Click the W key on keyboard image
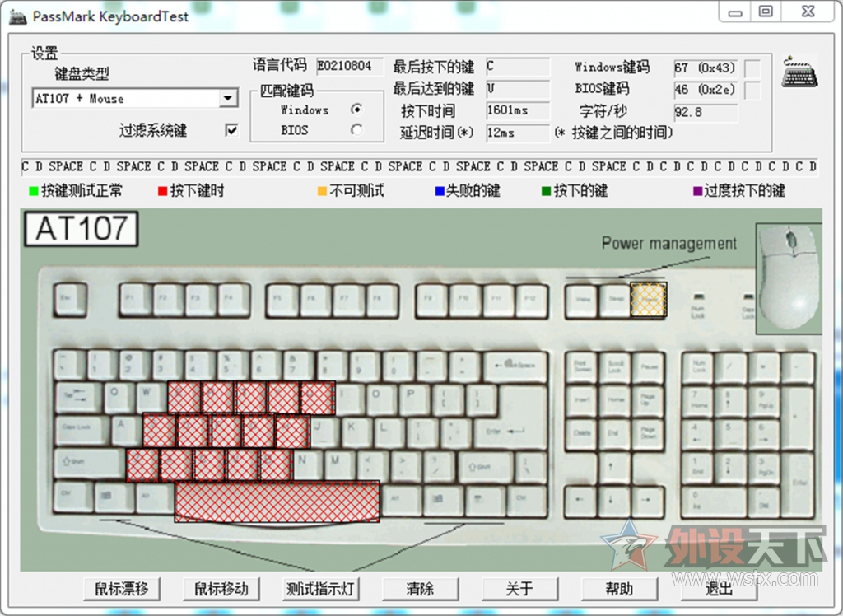843x616 pixels. [151, 398]
